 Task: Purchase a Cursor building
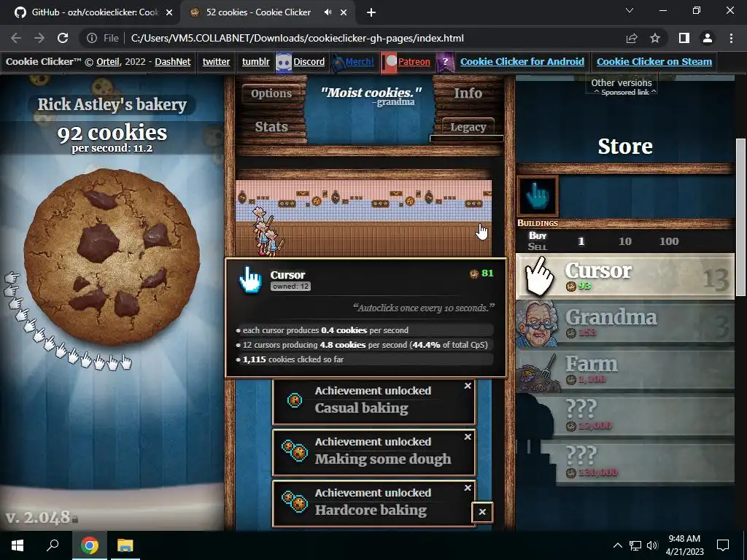pos(625,276)
